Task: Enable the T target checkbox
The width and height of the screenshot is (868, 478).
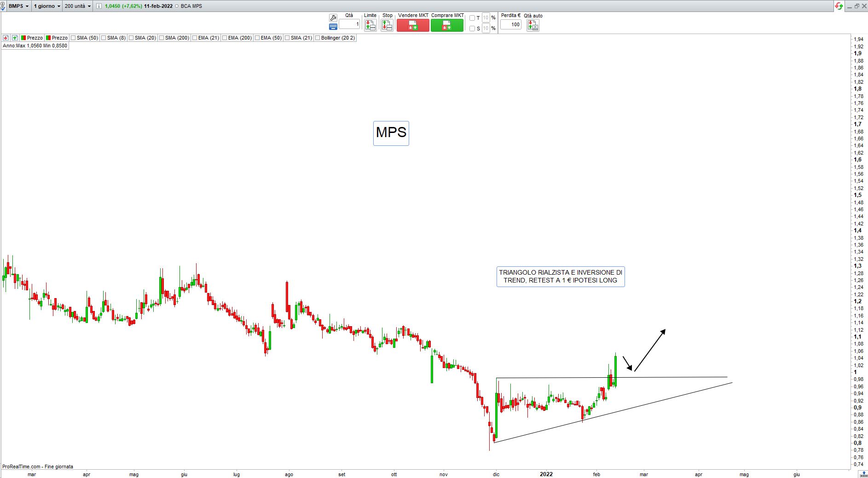Action: click(x=472, y=18)
